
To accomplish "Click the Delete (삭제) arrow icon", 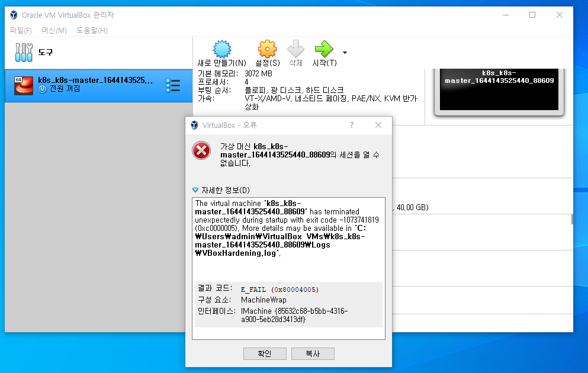I will coord(296,49).
